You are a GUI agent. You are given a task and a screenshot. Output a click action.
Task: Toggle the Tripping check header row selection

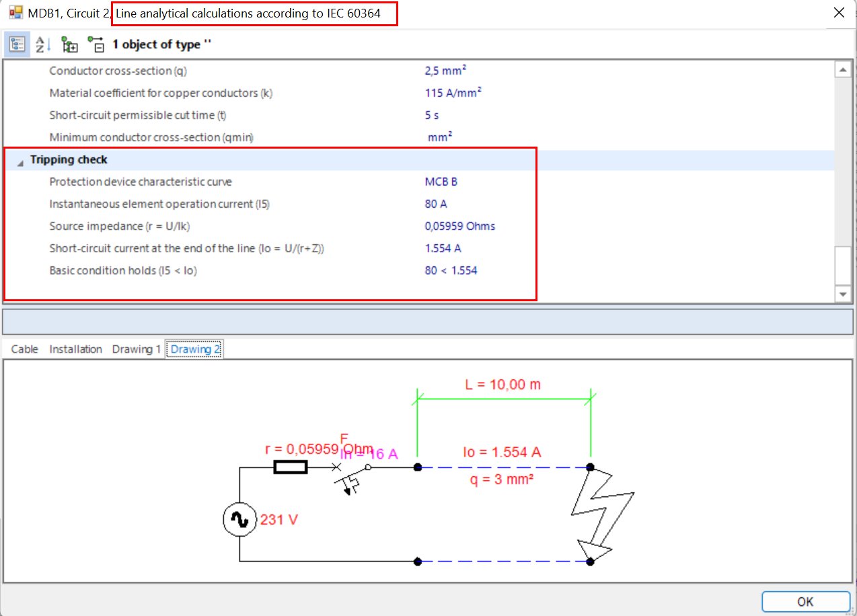click(68, 159)
